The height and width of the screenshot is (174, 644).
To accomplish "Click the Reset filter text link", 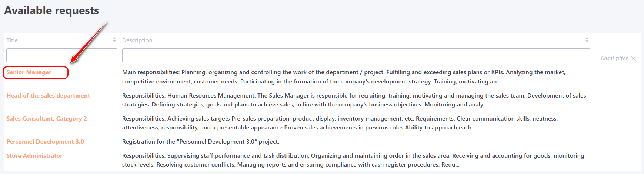I will pyautogui.click(x=614, y=58).
